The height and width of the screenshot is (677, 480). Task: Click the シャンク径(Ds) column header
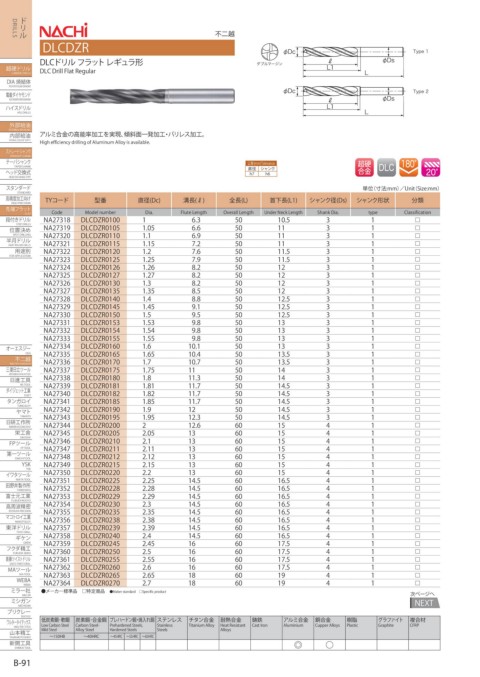pyautogui.click(x=328, y=201)
